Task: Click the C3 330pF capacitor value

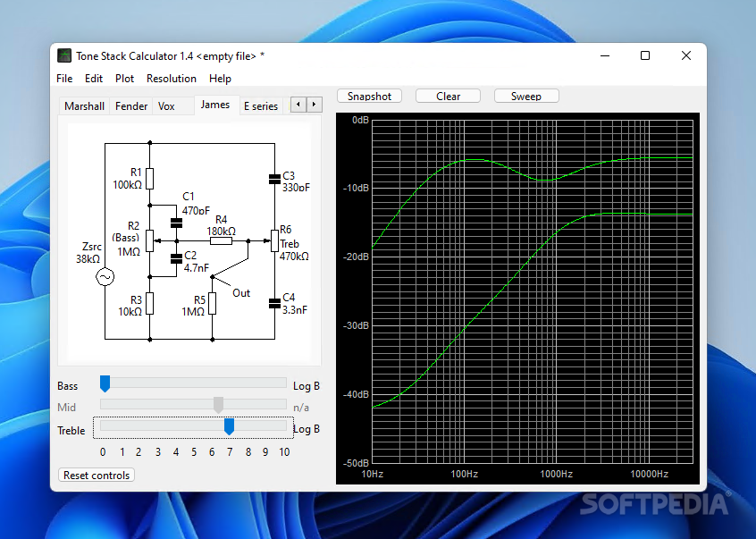Action: coord(296,188)
